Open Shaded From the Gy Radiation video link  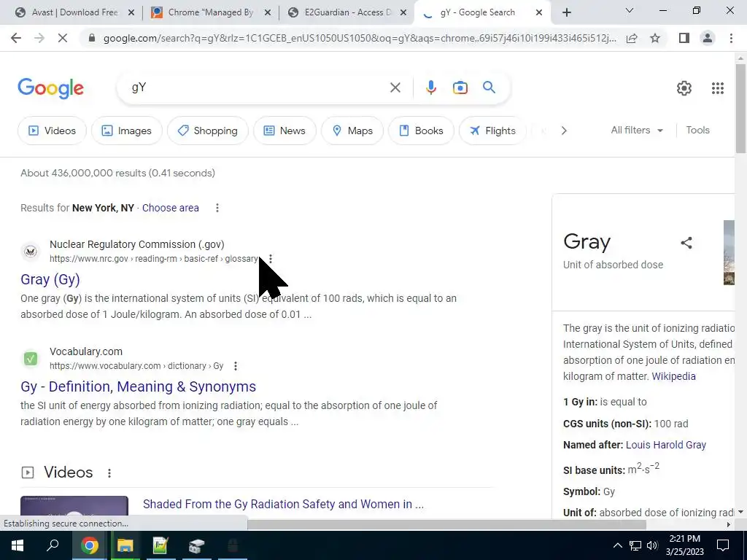pyautogui.click(x=283, y=505)
